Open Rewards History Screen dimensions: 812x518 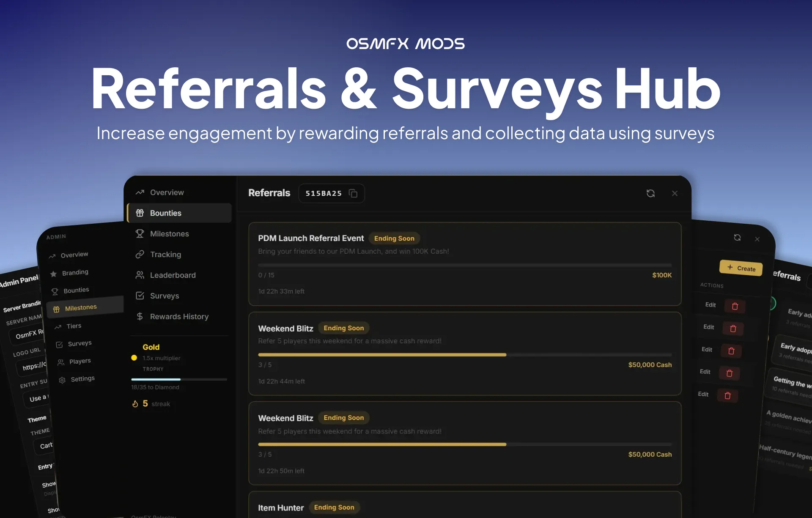[x=179, y=317]
